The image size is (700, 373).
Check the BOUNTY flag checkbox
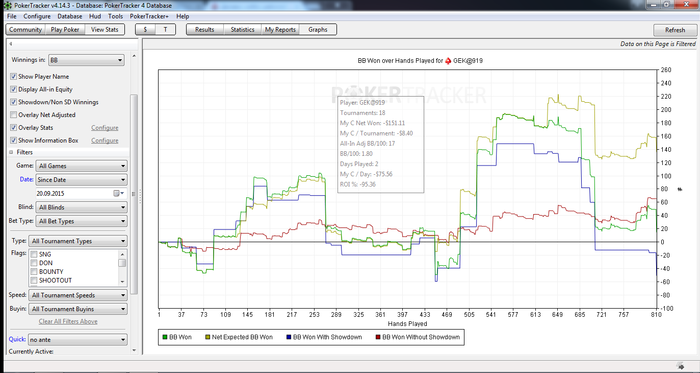(x=33, y=272)
